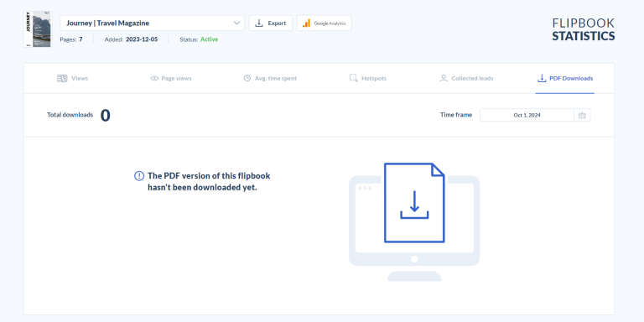The height and width of the screenshot is (322, 644).
Task: Open the calendar icon for time frame
Action: pyautogui.click(x=582, y=115)
